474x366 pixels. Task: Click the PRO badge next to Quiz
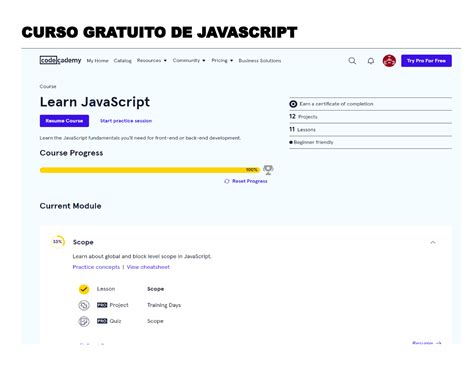102,321
